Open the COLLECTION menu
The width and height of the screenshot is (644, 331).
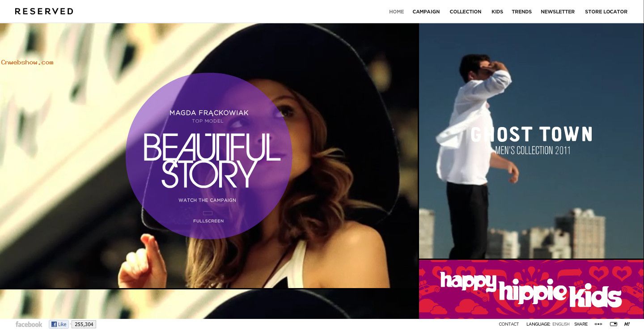point(466,12)
